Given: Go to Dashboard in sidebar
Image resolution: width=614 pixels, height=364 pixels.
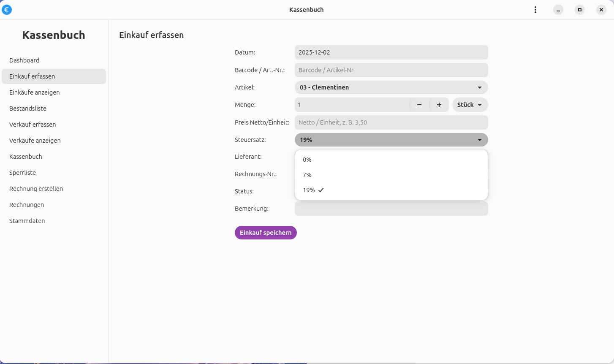Looking at the screenshot, I should (x=24, y=60).
